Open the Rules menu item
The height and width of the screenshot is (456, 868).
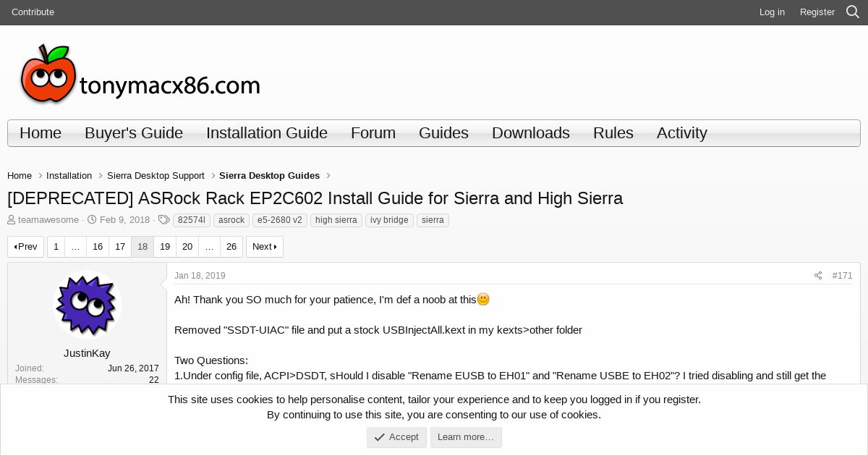(613, 133)
